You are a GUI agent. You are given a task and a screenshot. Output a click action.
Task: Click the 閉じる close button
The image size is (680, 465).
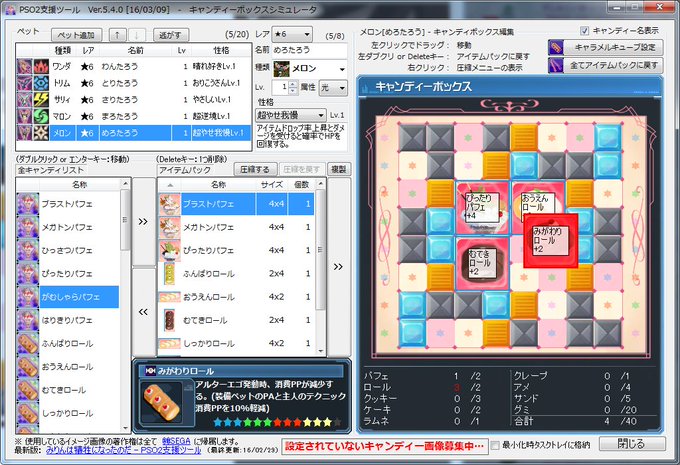pos(632,444)
